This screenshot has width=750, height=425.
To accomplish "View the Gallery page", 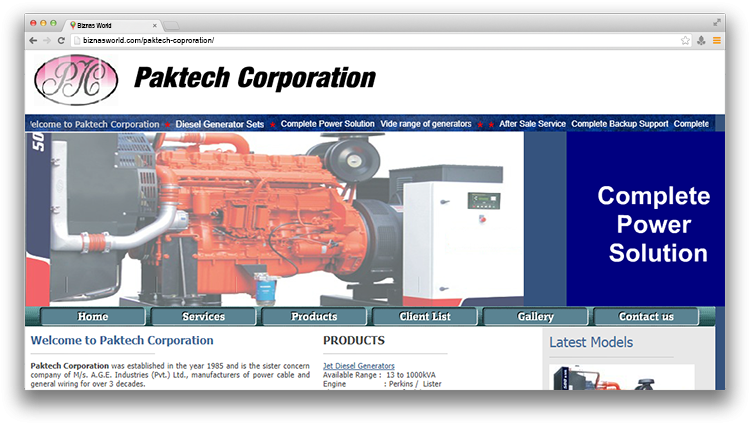I will 536,317.
